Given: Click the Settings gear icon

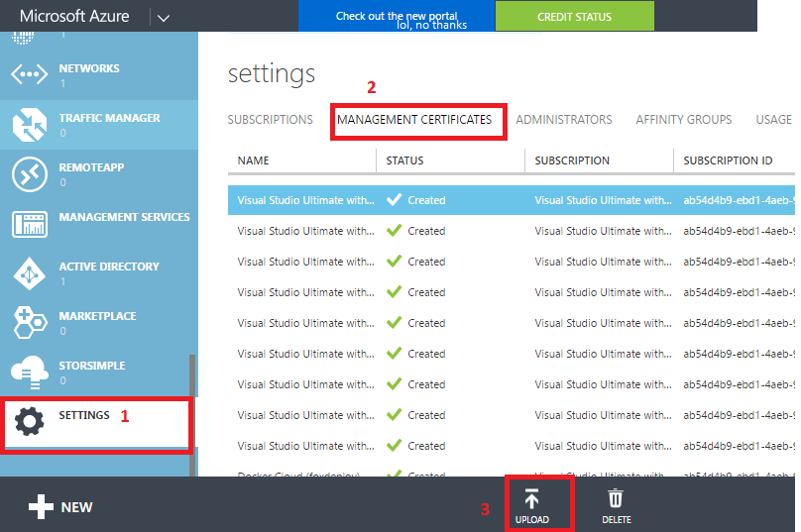Looking at the screenshot, I should (29, 421).
